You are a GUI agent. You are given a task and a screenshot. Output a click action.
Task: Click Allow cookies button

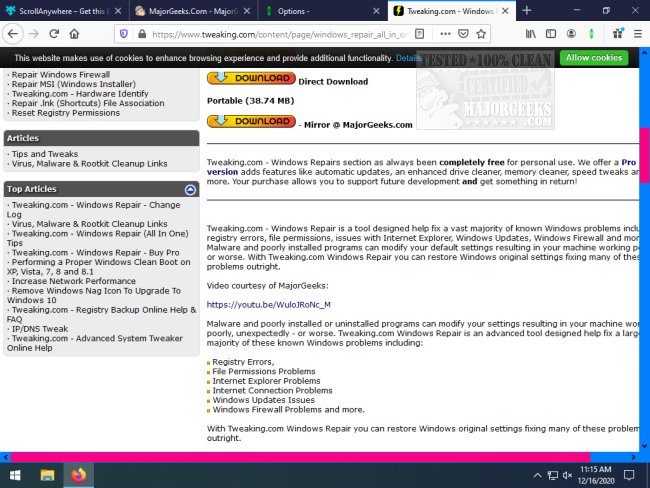point(594,58)
